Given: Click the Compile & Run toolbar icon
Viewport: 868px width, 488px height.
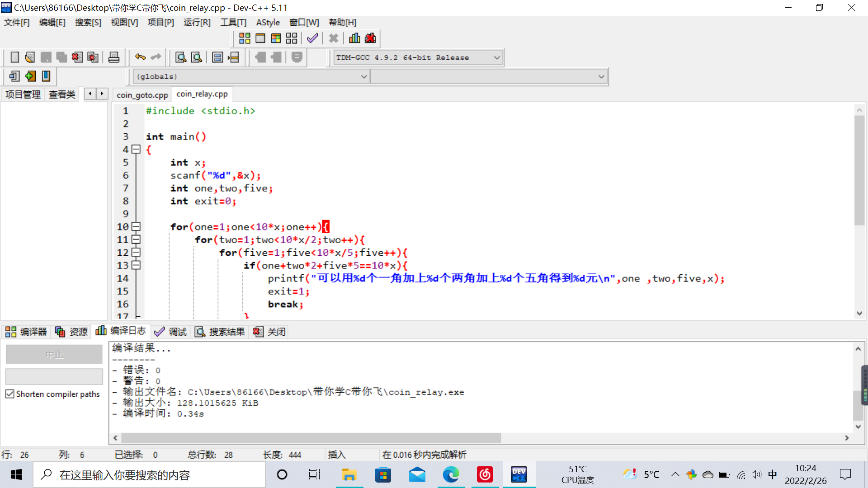Looking at the screenshot, I should (x=276, y=38).
